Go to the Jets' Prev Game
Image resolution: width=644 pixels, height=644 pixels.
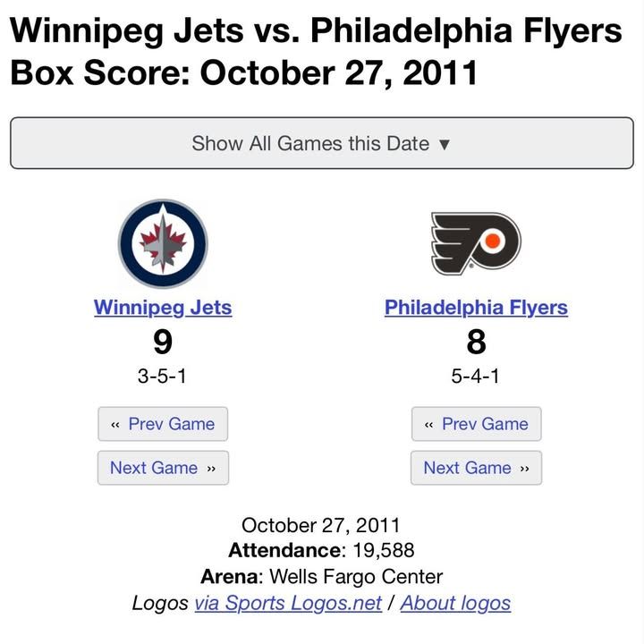click(163, 424)
